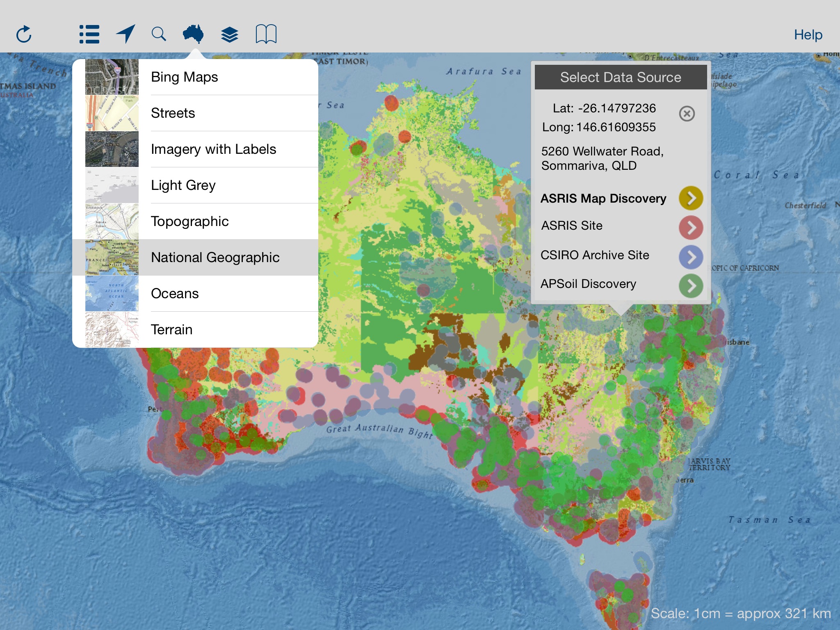Screen dimensions: 840x630
Task: Expand the CSIRO Archive Site entry
Action: 690,255
